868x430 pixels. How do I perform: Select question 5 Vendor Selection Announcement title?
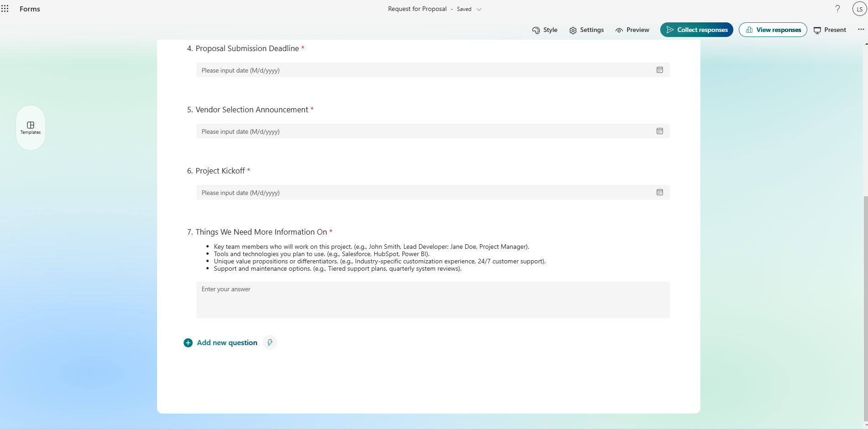(x=252, y=110)
